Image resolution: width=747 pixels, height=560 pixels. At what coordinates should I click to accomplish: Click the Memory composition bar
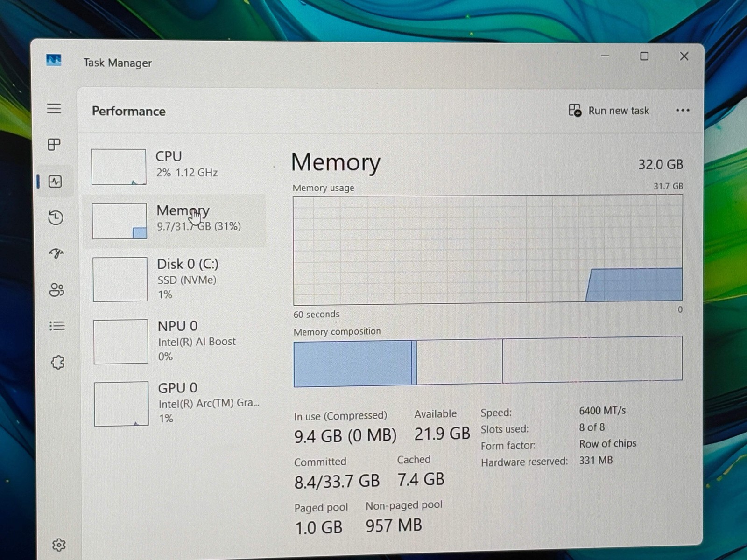(488, 361)
